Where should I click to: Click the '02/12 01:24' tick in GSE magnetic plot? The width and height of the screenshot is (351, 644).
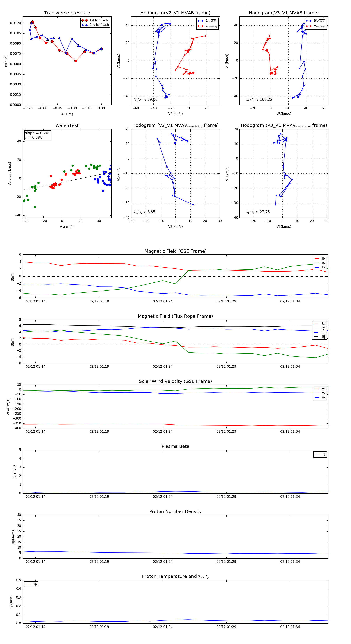(x=163, y=301)
